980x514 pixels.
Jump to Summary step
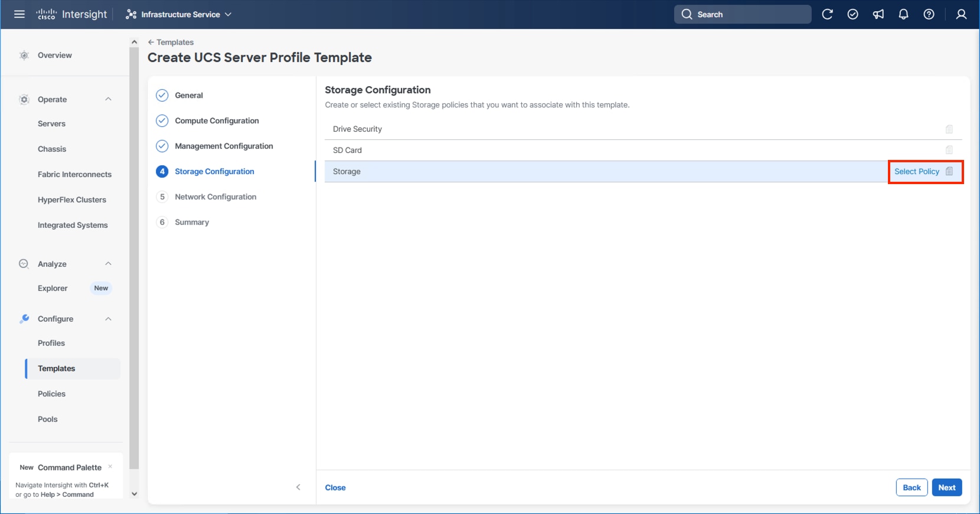[192, 222]
